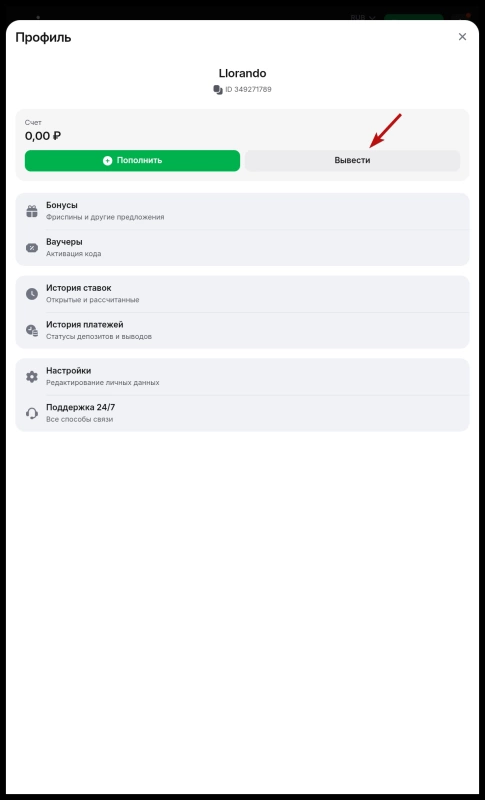This screenshot has height=800, width=485.
Task: Click the 0,00 ₽ account balance
Action: click(x=43, y=136)
